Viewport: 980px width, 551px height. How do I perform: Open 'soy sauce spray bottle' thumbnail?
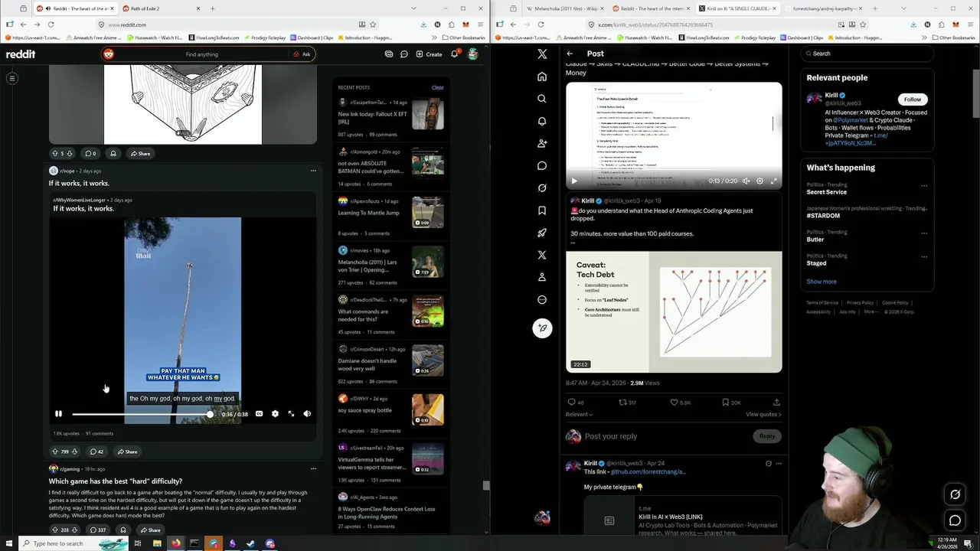tap(427, 409)
